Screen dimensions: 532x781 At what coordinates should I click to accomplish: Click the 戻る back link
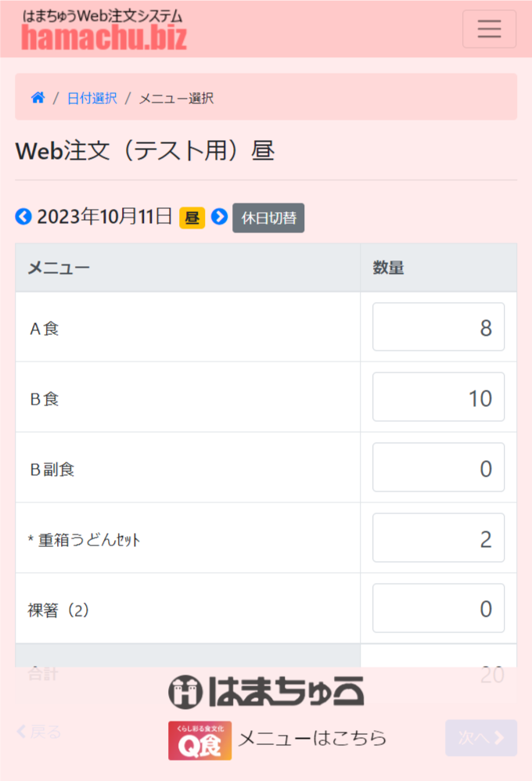tap(39, 732)
